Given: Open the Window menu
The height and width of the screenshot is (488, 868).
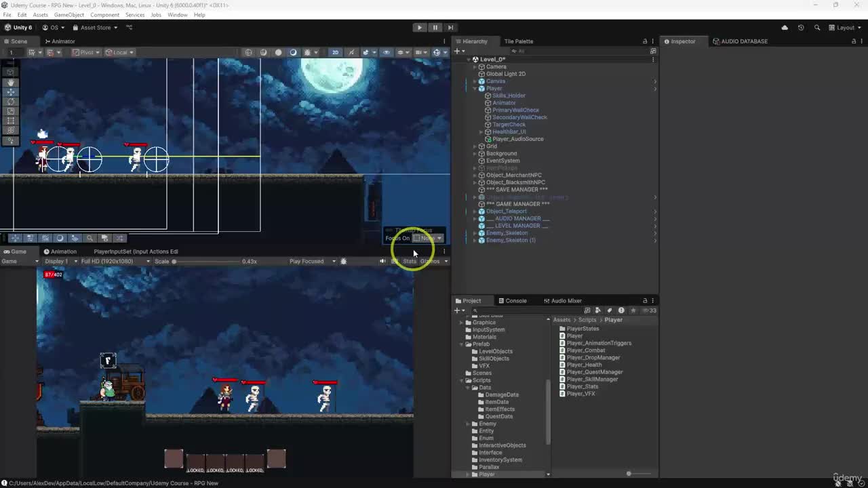Looking at the screenshot, I should click(178, 15).
